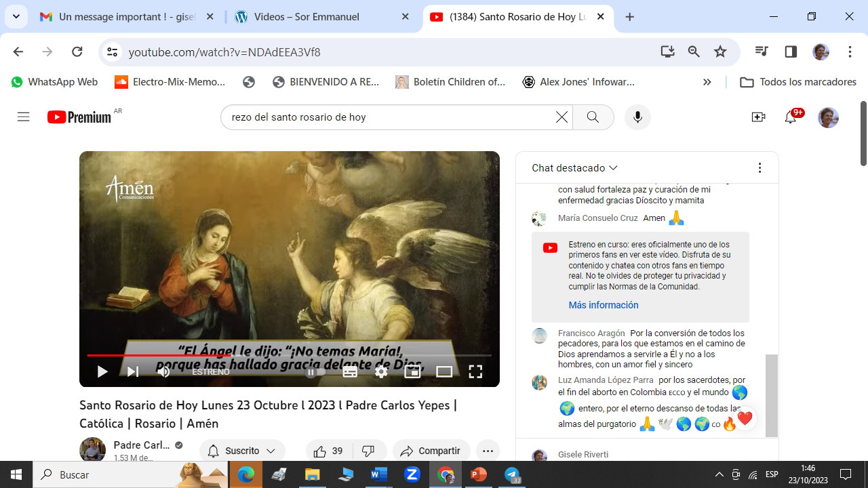Expand the Chat destacado dropdown

pyautogui.click(x=574, y=168)
